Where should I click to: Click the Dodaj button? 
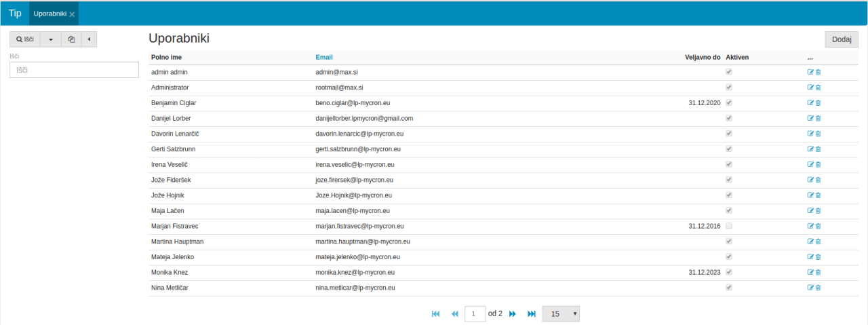tap(841, 39)
